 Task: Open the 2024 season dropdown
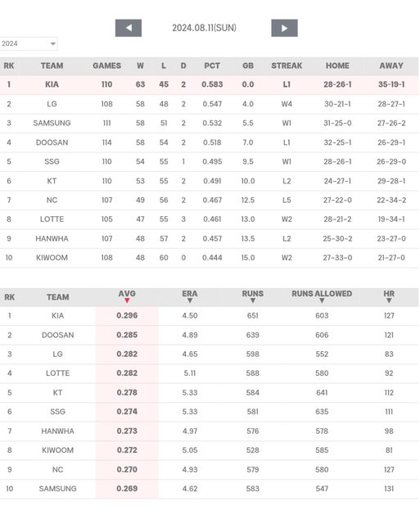tap(29, 43)
